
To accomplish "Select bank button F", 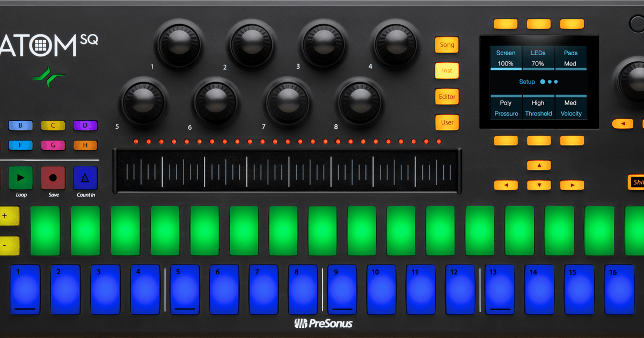I will [21, 145].
